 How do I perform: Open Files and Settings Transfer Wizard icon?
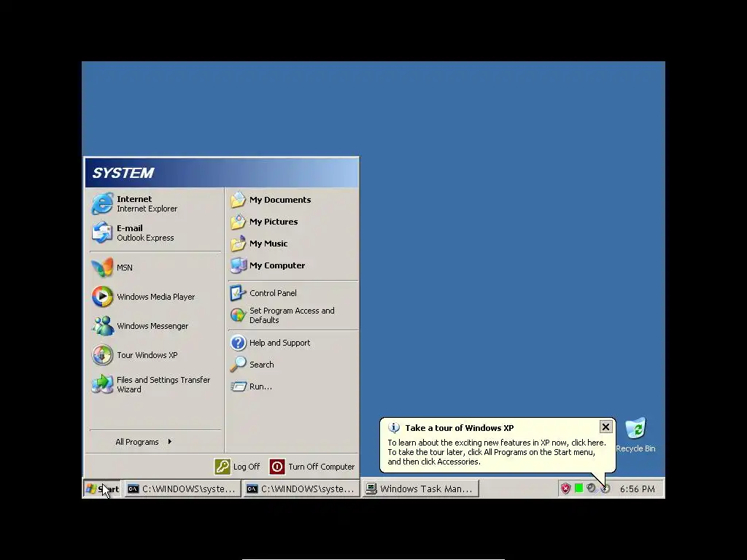point(102,384)
